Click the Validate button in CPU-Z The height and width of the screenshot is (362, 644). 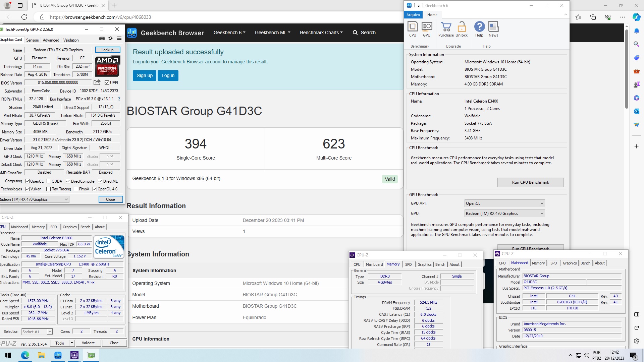tap(88, 343)
